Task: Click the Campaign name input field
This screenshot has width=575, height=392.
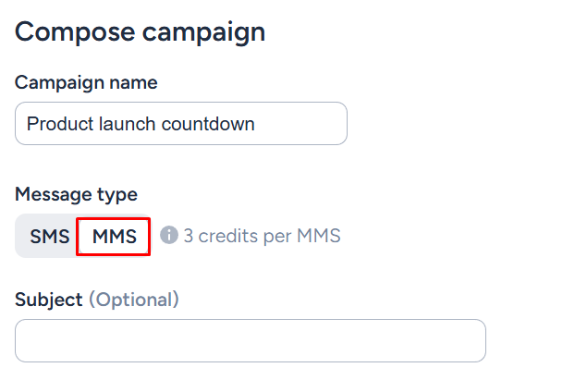Action: click(x=181, y=124)
